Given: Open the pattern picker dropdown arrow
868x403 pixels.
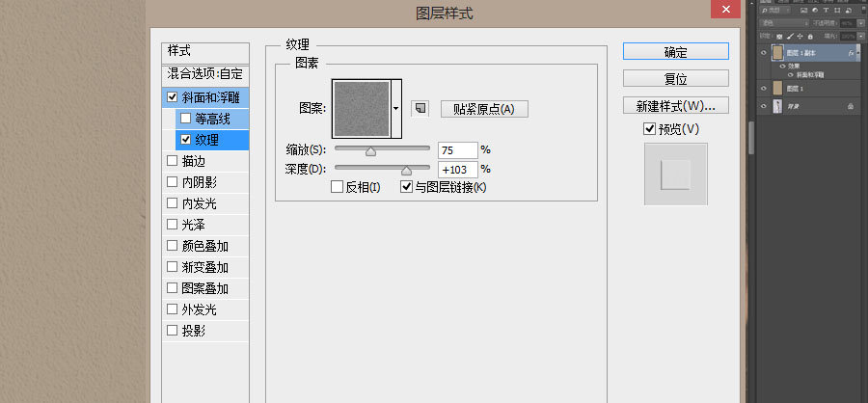Looking at the screenshot, I should tap(395, 109).
